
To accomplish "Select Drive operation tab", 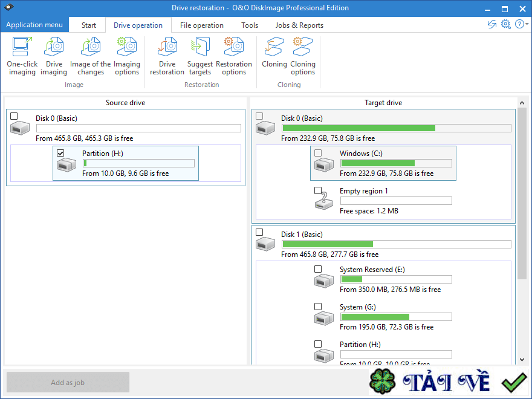I will [138, 25].
